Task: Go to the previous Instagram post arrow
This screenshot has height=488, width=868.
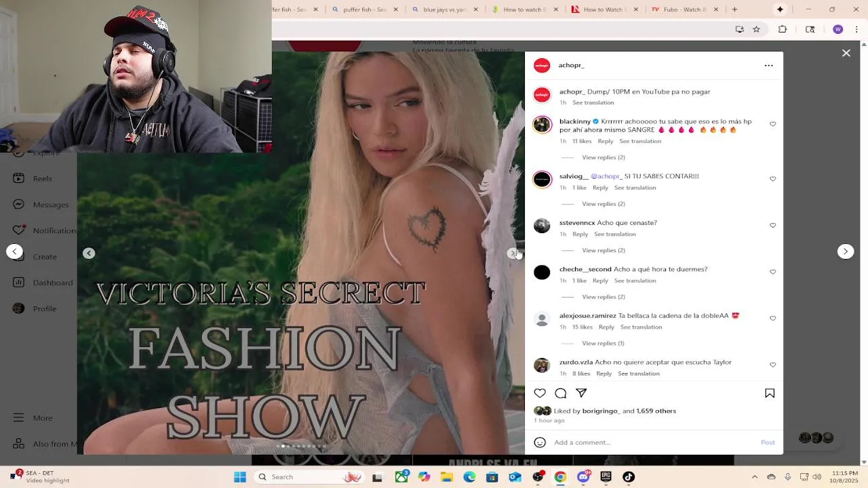Action: (x=14, y=251)
